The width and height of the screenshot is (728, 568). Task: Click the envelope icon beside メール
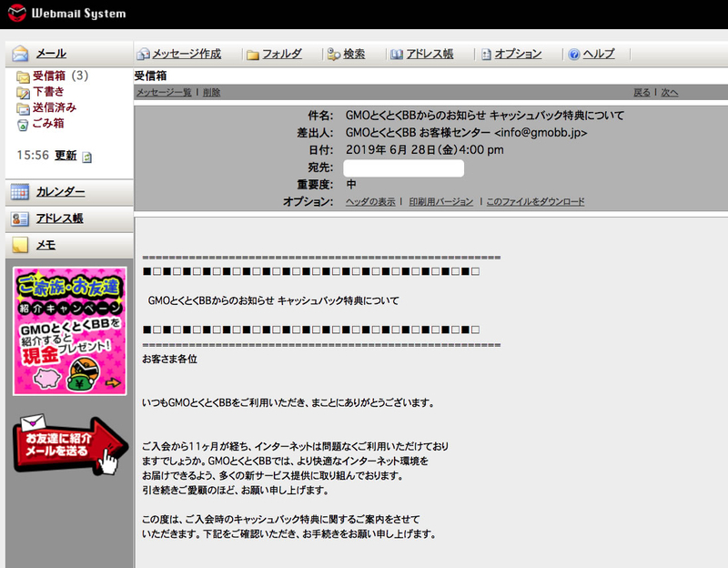coord(20,54)
